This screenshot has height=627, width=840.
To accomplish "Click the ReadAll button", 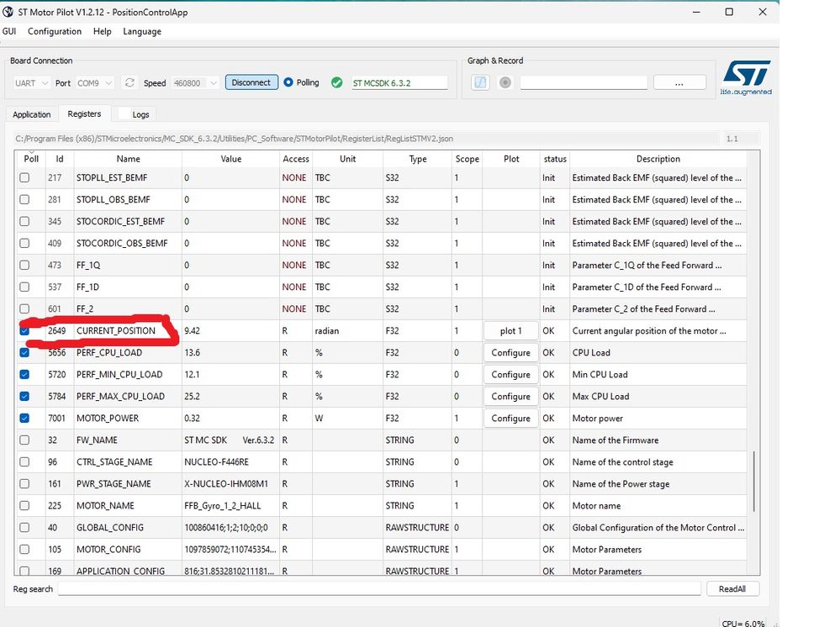I will pyautogui.click(x=732, y=588).
